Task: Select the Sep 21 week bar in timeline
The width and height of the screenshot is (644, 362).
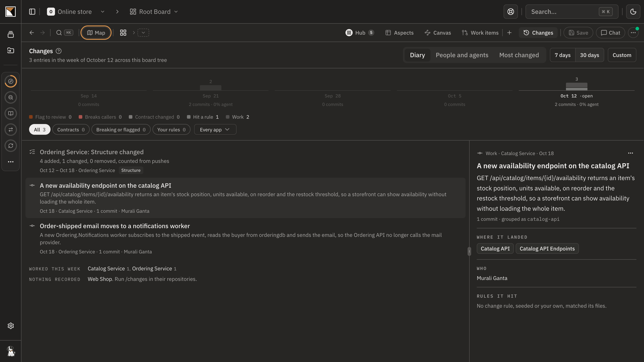Action: [x=210, y=88]
